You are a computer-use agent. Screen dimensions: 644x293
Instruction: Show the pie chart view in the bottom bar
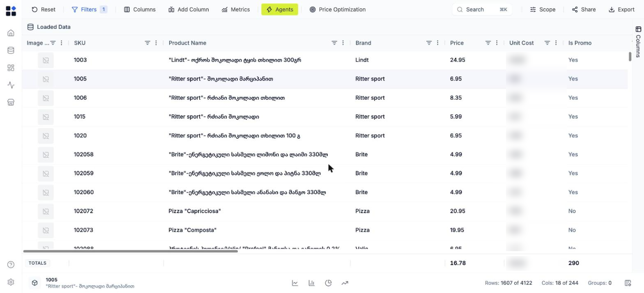point(328,283)
